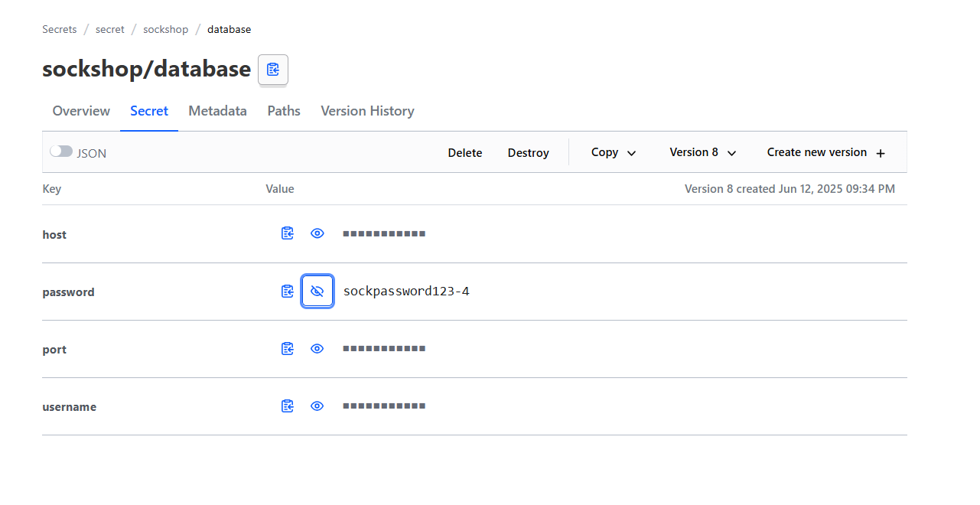The image size is (980, 505).
Task: Expand the Version 8 dropdown
Action: click(702, 152)
